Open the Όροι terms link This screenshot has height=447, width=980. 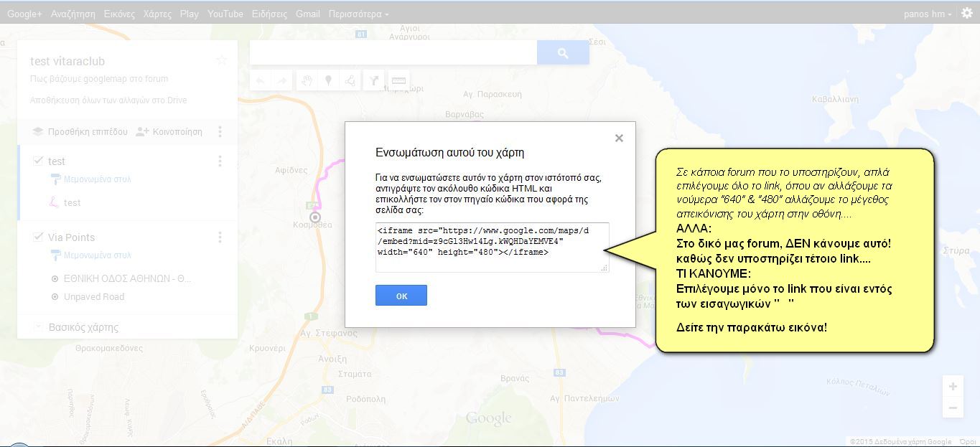click(x=968, y=442)
